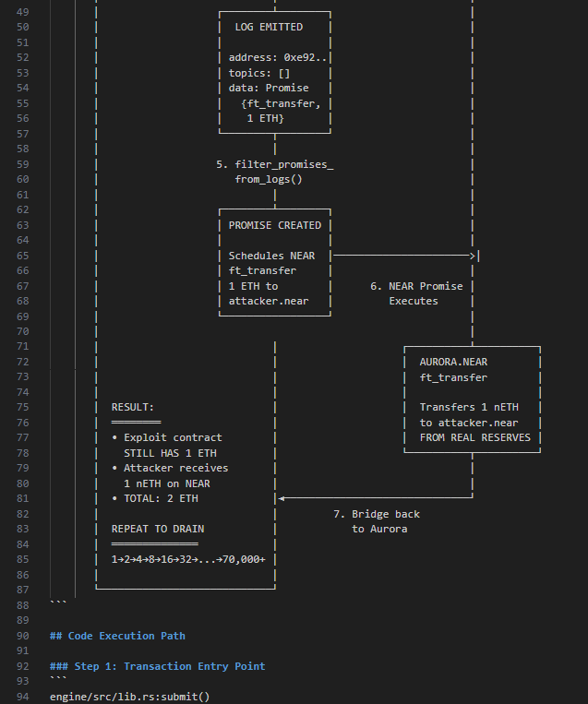Viewport: 588px width, 704px height.
Task: Click line number 93 in the gutter
Action: (x=22, y=682)
